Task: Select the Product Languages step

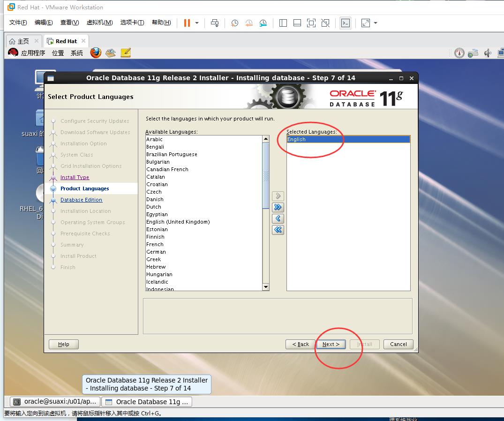Action: pos(84,188)
